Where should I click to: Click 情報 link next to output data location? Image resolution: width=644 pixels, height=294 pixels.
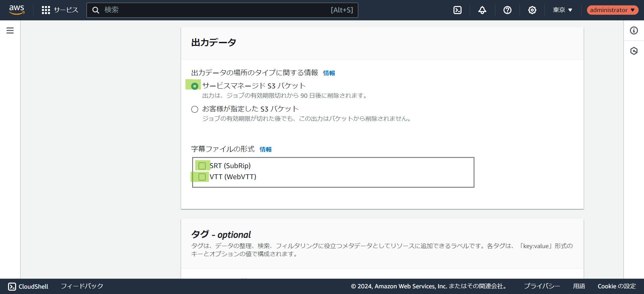[329, 73]
